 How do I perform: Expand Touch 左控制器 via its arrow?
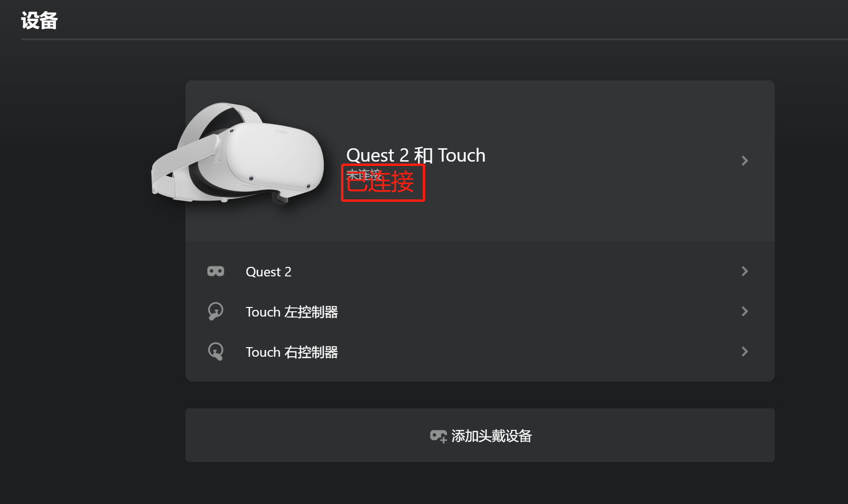744,311
